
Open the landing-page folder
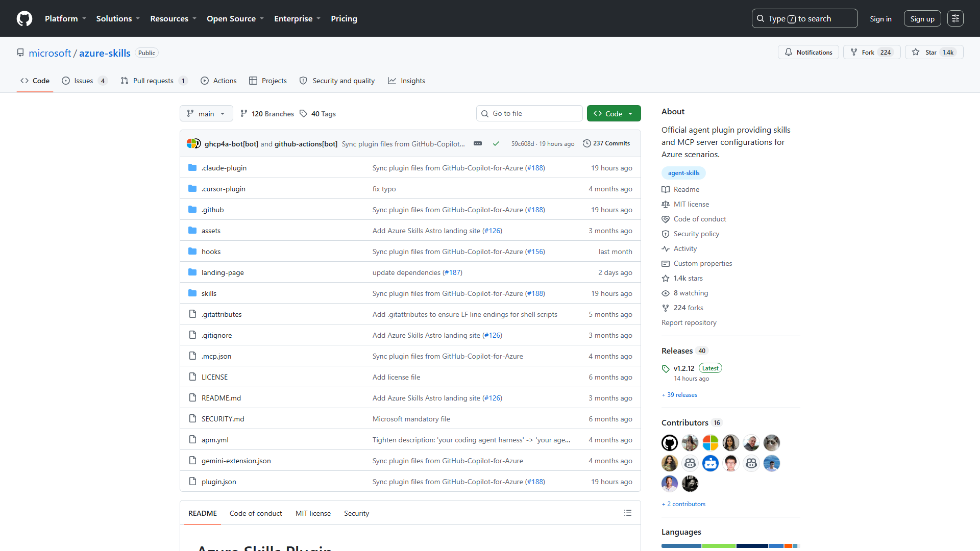223,272
